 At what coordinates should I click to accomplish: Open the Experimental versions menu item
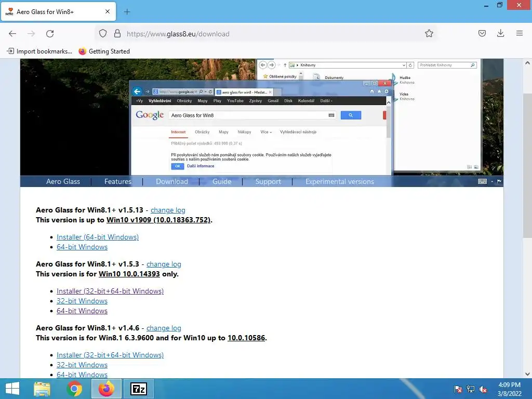[x=340, y=181]
